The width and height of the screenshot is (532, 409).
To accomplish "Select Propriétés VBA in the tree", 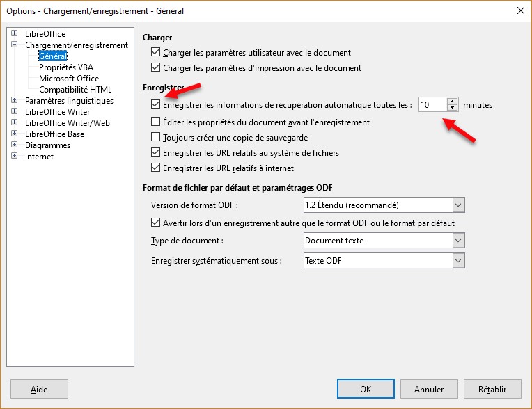I will pos(65,67).
